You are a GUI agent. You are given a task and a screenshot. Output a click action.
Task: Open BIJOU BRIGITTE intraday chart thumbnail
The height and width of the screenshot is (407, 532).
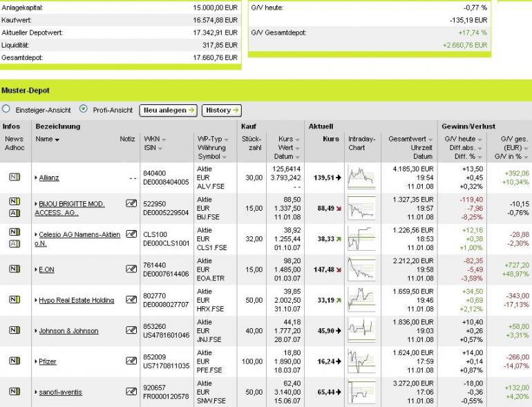(x=361, y=208)
